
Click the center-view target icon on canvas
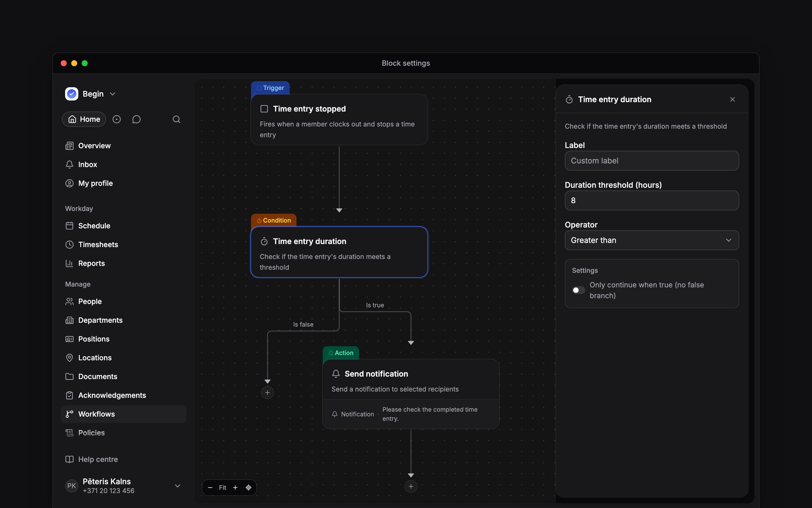(x=248, y=488)
